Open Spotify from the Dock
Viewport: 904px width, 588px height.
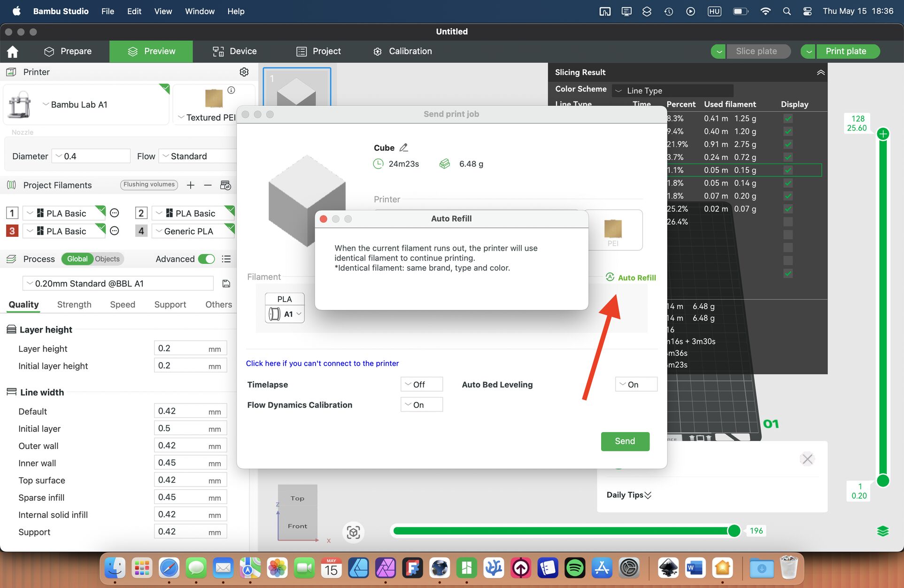(575, 568)
